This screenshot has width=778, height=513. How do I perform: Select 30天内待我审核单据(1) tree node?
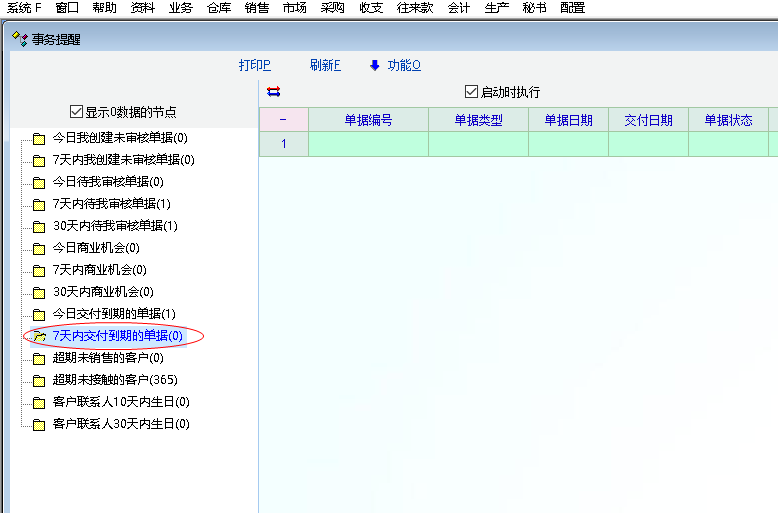pos(115,226)
